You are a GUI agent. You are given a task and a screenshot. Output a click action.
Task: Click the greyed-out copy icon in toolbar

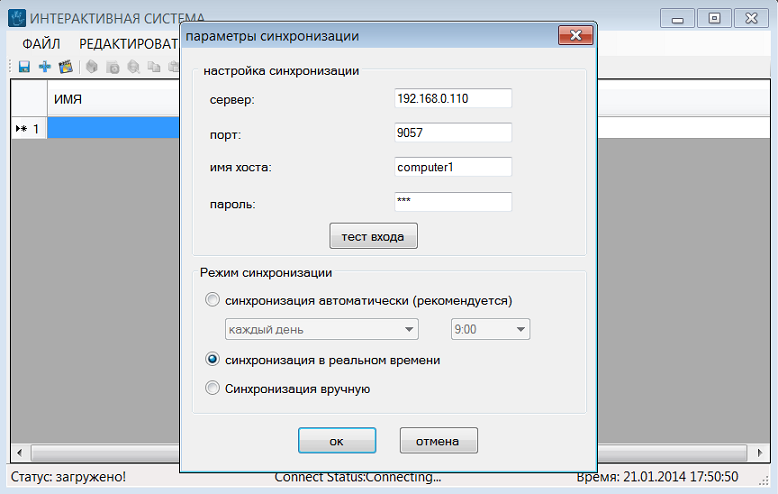pyautogui.click(x=154, y=67)
